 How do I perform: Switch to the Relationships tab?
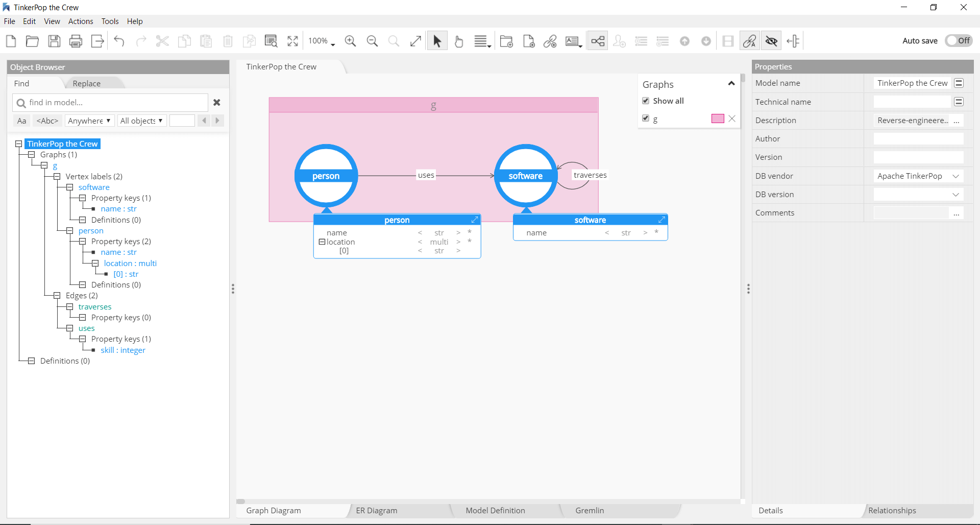(x=892, y=511)
